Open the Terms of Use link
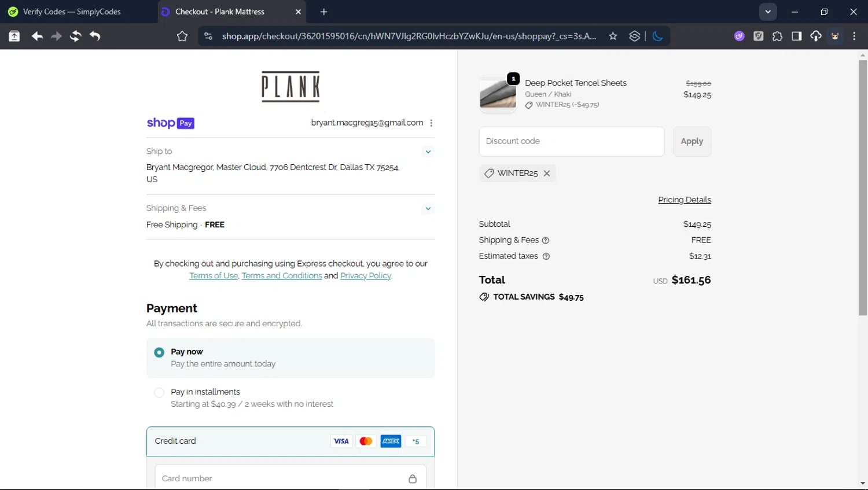Image resolution: width=868 pixels, height=490 pixels. pyautogui.click(x=214, y=276)
